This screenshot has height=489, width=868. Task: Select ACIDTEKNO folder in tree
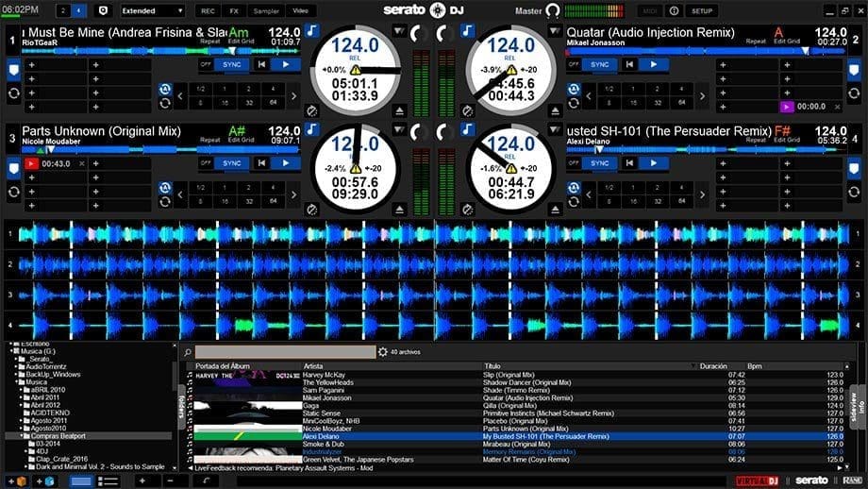click(50, 413)
